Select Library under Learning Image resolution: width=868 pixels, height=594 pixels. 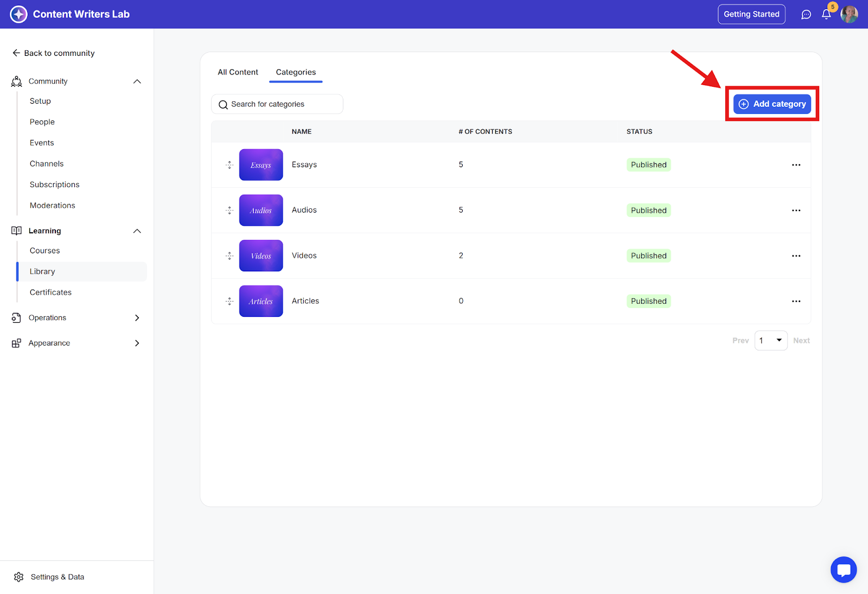tap(82, 272)
